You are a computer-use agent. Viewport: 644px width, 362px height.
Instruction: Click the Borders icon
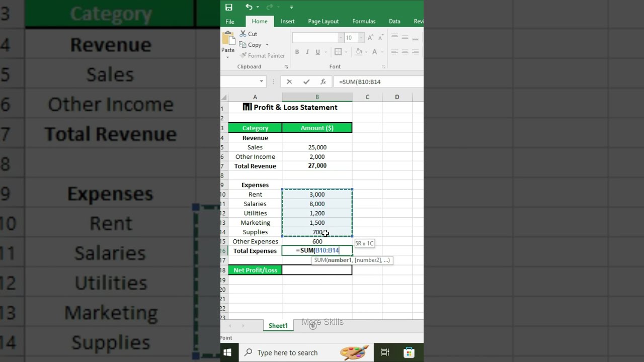[x=338, y=52]
